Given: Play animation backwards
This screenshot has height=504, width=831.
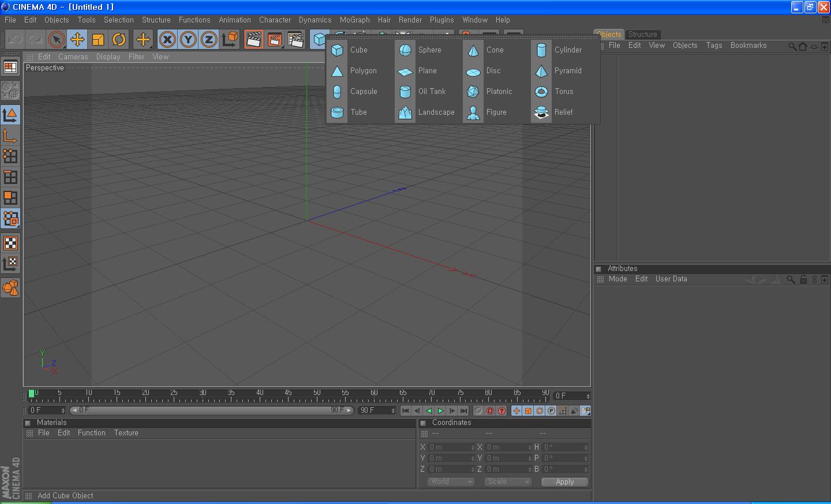Looking at the screenshot, I should click(x=429, y=411).
